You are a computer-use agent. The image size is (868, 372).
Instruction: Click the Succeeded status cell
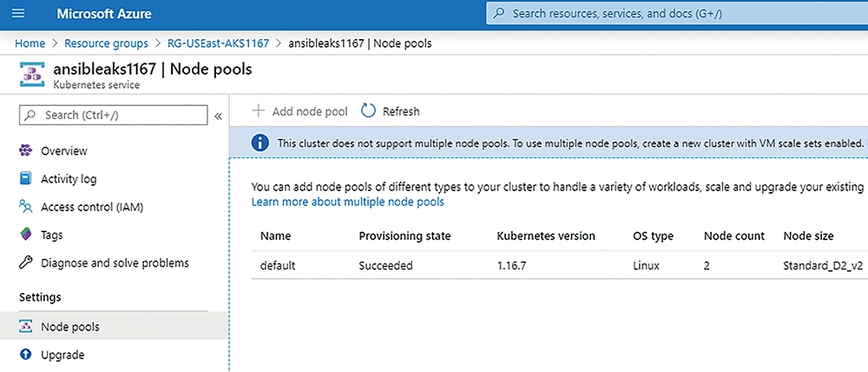386,266
